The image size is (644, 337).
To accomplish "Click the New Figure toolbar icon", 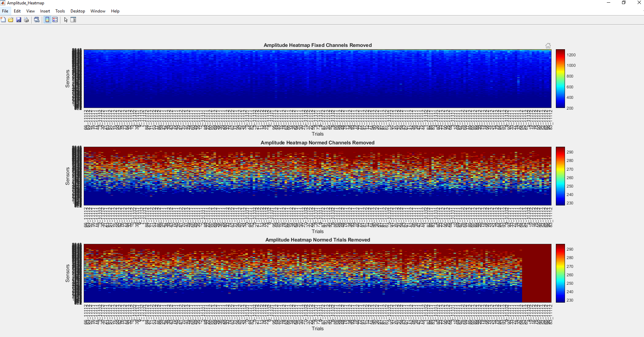I will pyautogui.click(x=3, y=20).
